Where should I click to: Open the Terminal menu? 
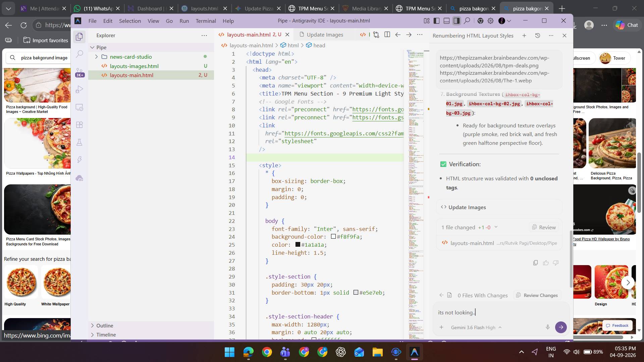[206, 21]
